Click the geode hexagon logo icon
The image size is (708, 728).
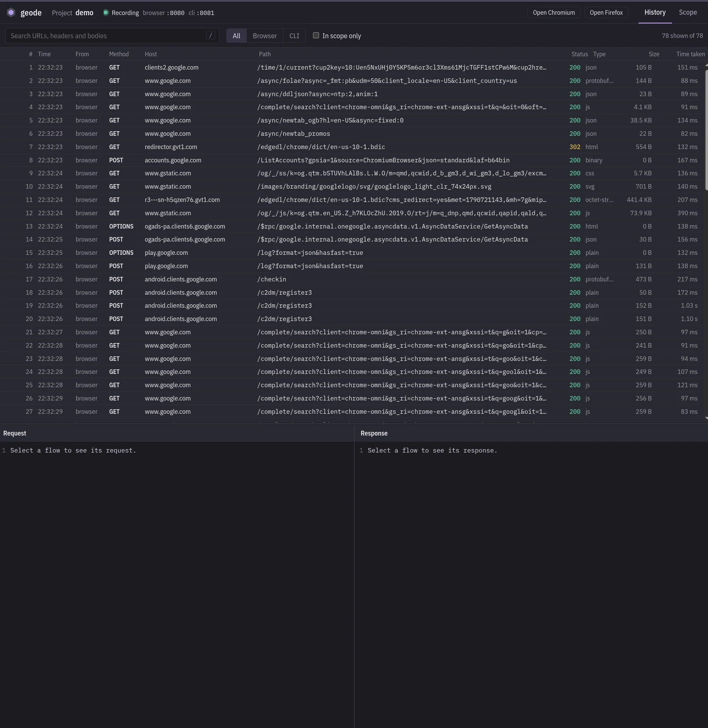(11, 13)
